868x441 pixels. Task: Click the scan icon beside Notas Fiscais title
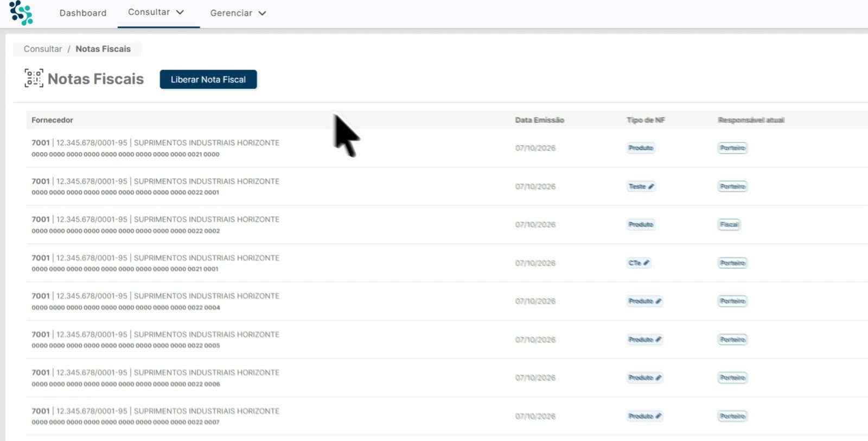point(34,78)
